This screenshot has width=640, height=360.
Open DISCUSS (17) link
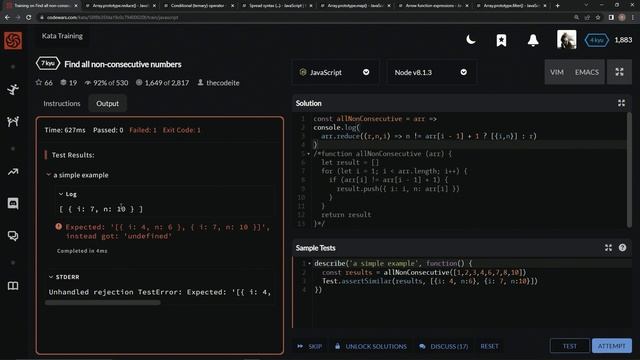tap(443, 346)
